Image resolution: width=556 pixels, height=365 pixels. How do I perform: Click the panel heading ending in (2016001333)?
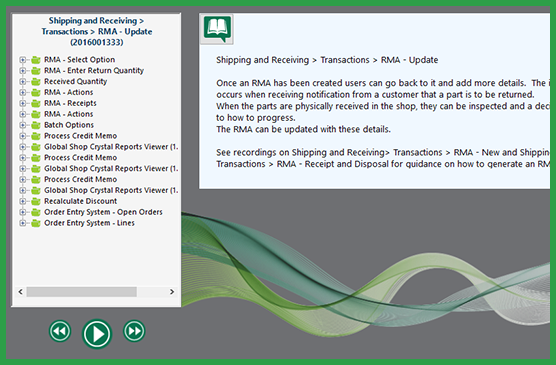[97, 31]
